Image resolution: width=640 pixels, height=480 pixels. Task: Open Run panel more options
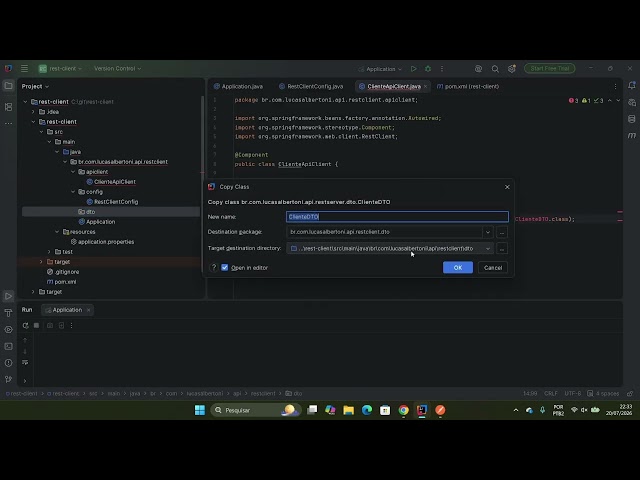tap(71, 325)
